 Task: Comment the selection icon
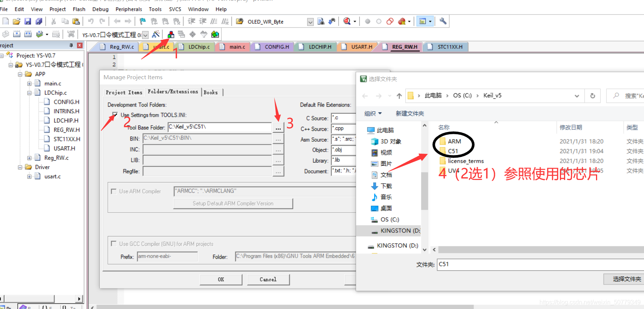click(x=214, y=21)
